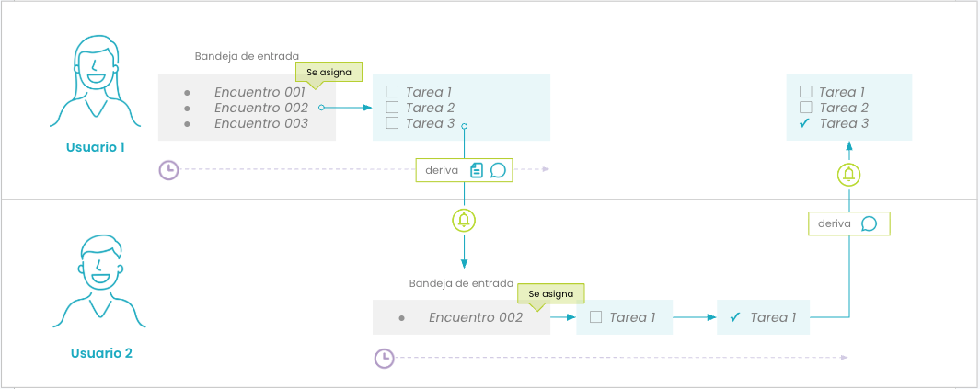Click the bell icon above Usuario 2's inbox
980x389 pixels.
(x=464, y=221)
